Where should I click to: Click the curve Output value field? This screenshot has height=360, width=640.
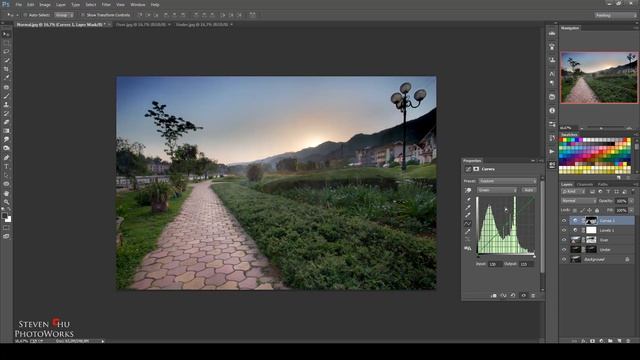[526, 264]
